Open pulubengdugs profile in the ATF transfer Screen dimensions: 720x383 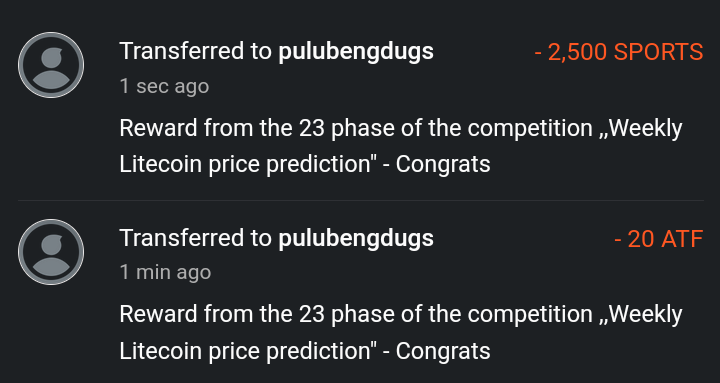click(x=356, y=238)
